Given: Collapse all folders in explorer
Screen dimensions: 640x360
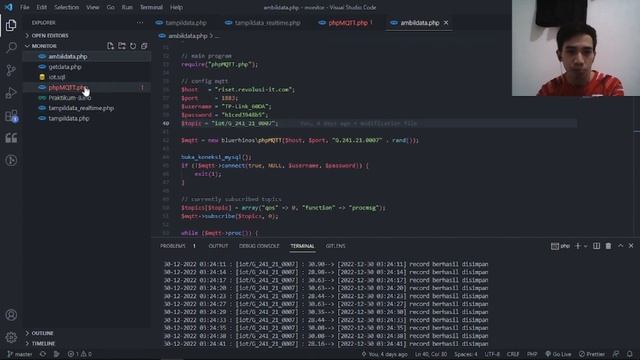Looking at the screenshot, I should pyautogui.click(x=144, y=46).
